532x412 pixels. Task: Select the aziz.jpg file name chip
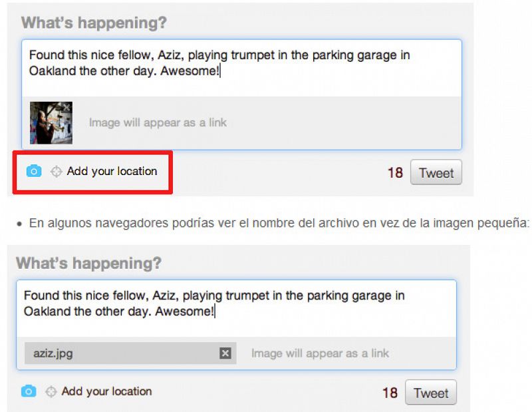(130, 353)
